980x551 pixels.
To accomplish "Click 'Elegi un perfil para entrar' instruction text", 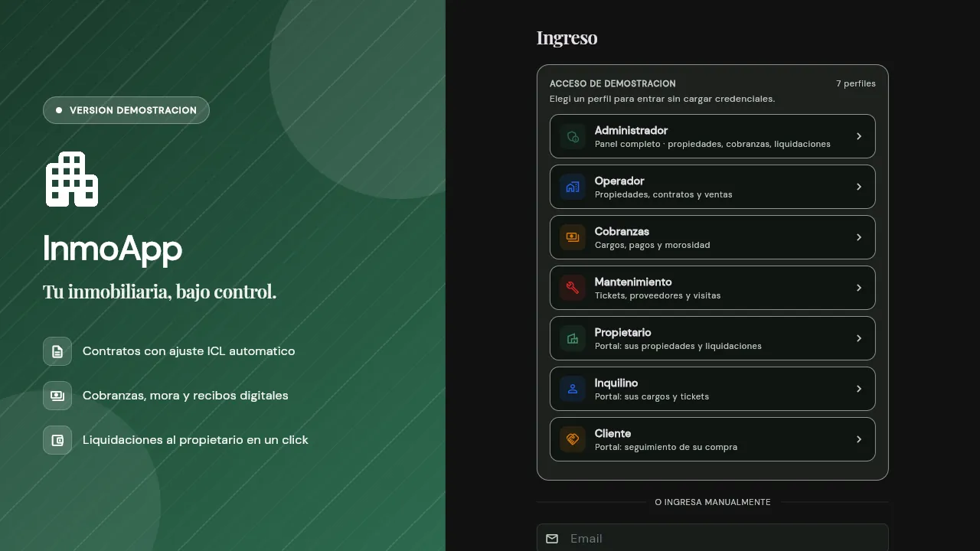I will 662,99.
